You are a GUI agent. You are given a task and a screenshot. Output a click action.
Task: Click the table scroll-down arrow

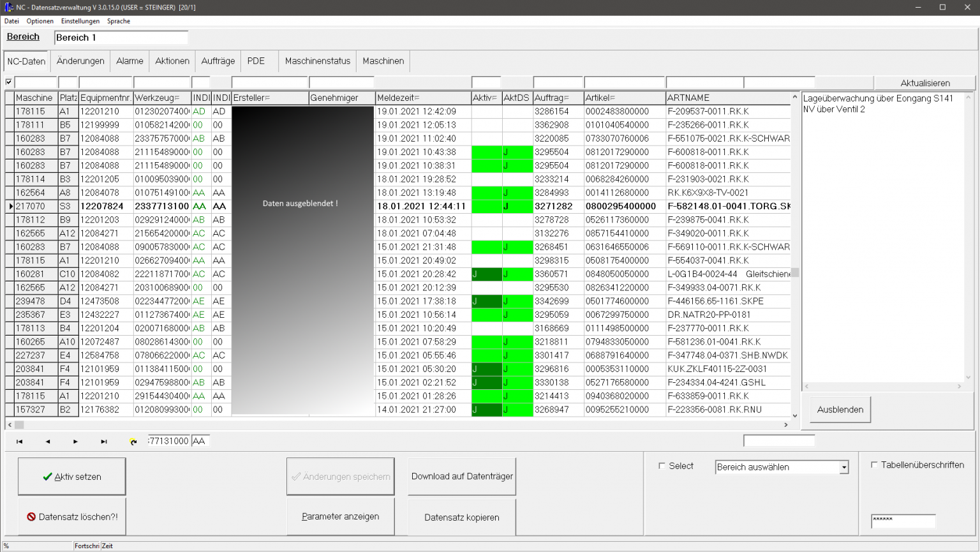795,416
